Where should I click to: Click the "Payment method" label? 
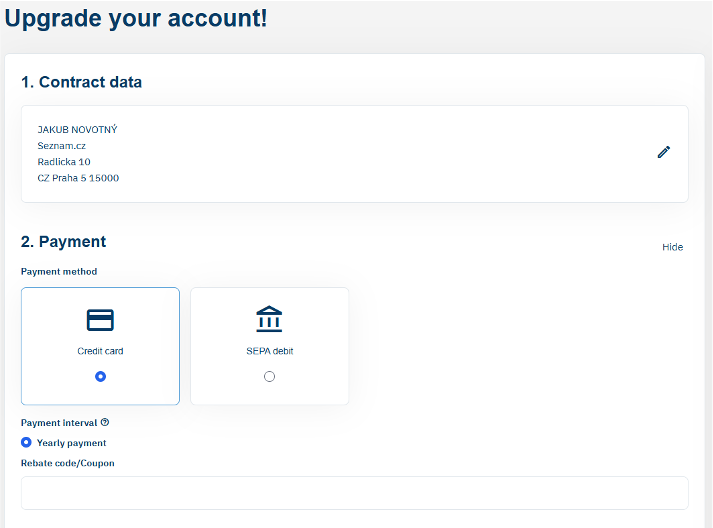pyautogui.click(x=59, y=271)
